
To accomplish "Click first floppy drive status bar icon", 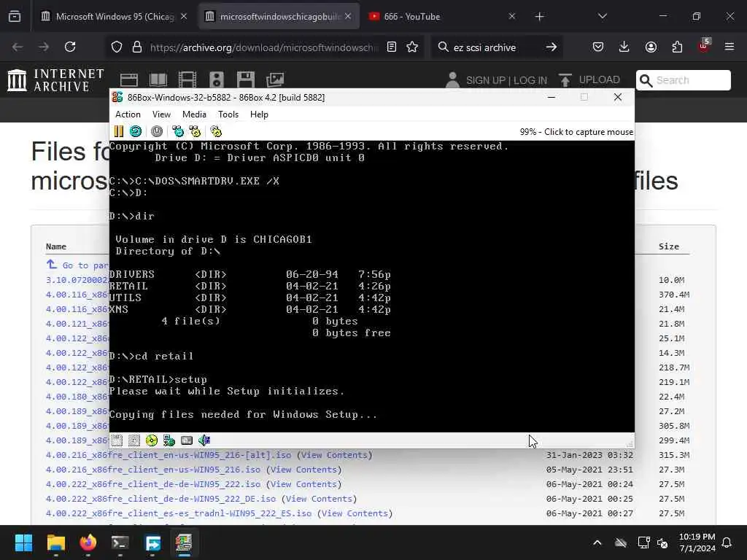I will click(117, 440).
